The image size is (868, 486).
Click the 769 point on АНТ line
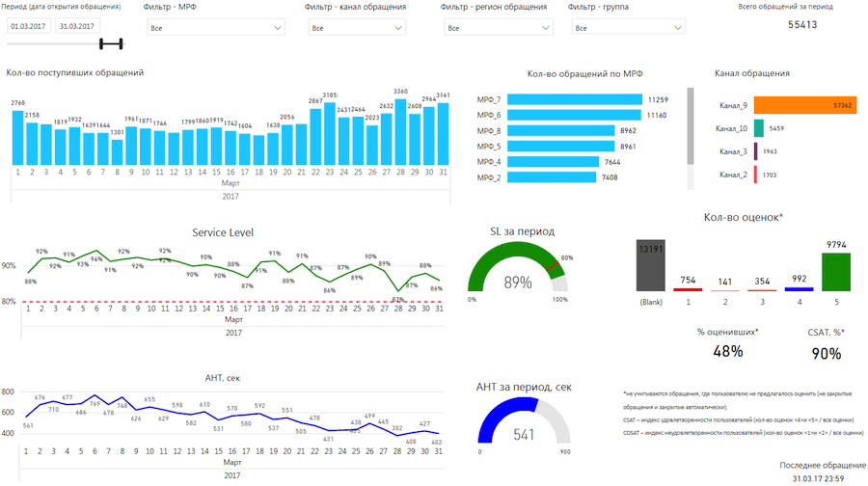tap(95, 395)
